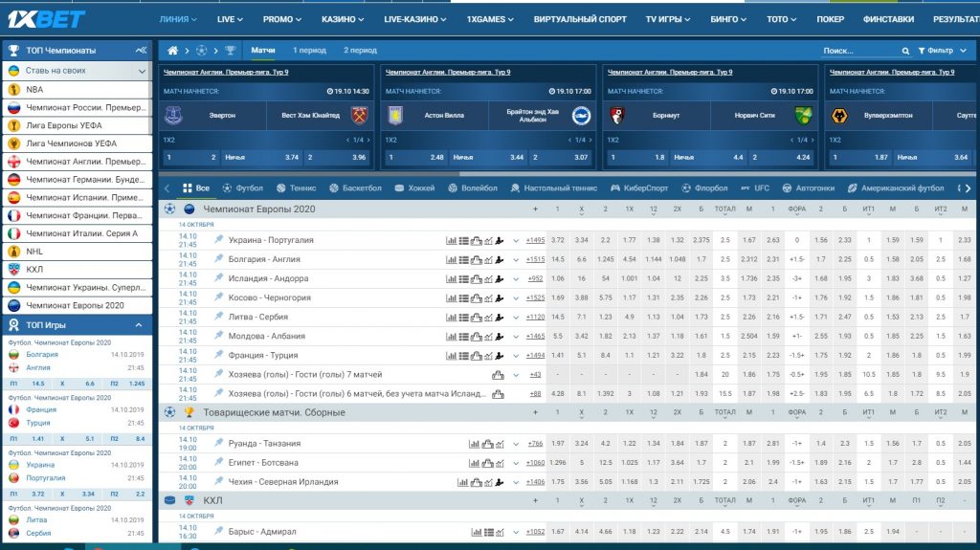Switch to the Матчи tab

(262, 50)
